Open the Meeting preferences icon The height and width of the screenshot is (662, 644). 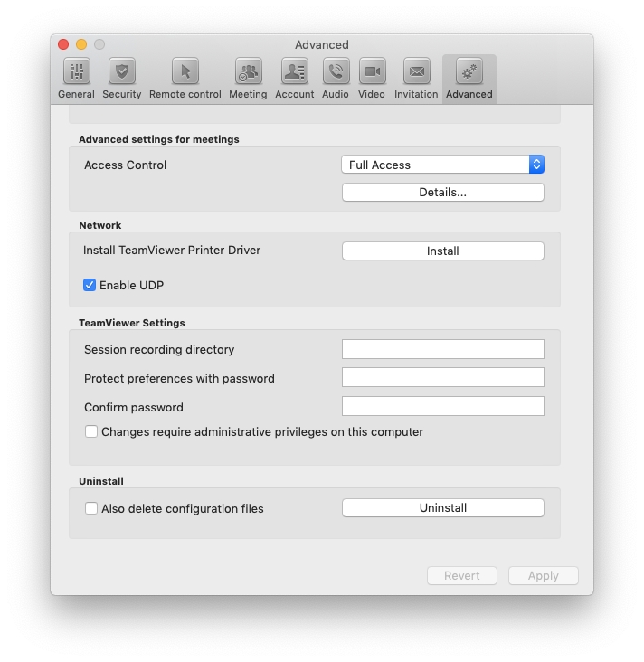[x=248, y=72]
